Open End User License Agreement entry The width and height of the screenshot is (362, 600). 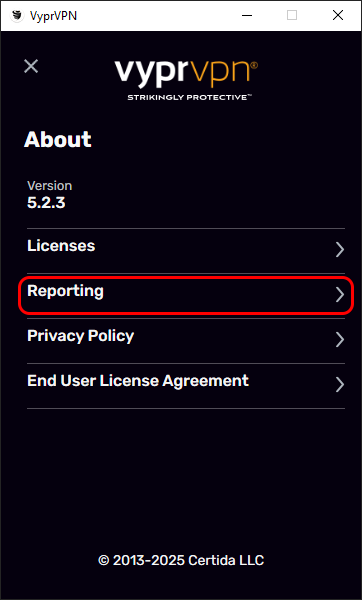coord(186,386)
